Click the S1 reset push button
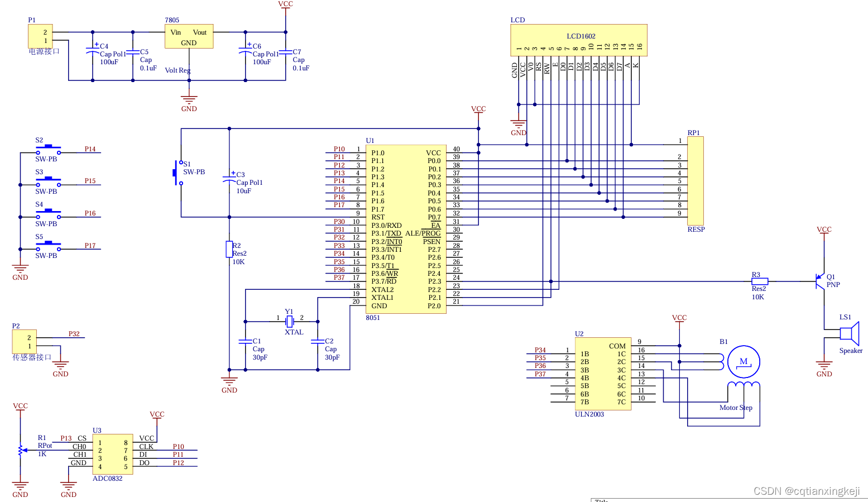The image size is (868, 502). [178, 173]
